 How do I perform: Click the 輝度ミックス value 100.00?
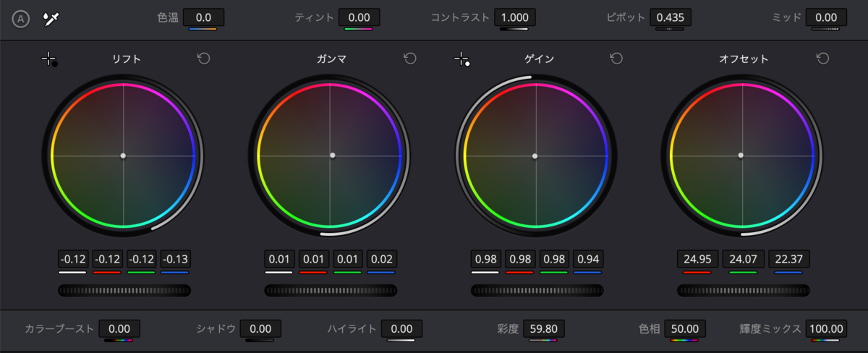[826, 328]
